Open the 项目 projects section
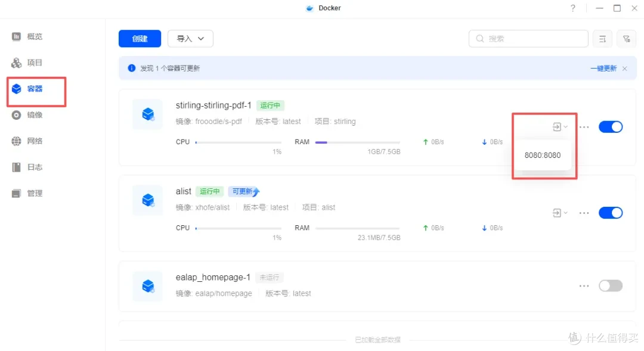The image size is (644, 351). pyautogui.click(x=27, y=63)
